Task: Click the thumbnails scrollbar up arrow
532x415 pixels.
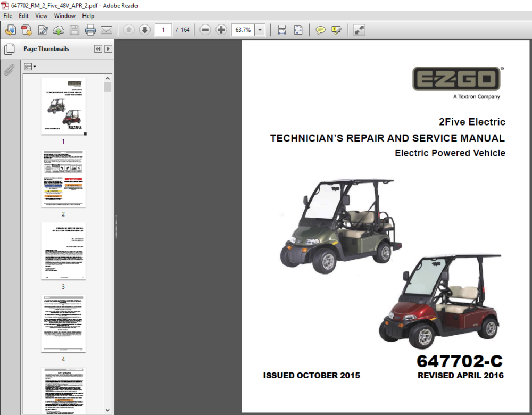Action: coord(107,78)
